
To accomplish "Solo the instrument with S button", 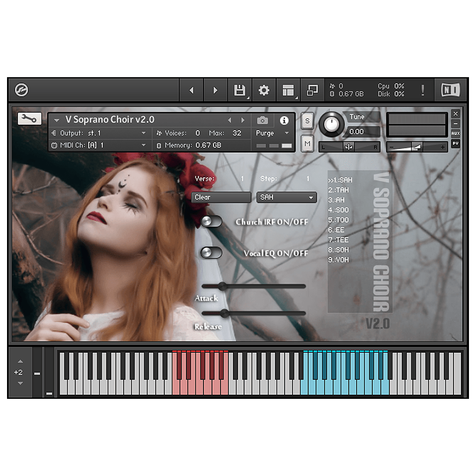I will click(x=307, y=121).
